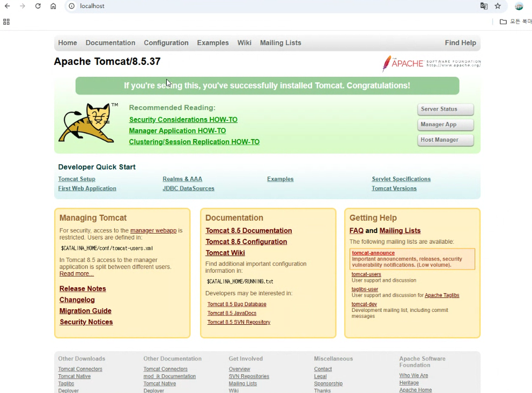Open Manager Application HOW-TO link

tap(177, 131)
